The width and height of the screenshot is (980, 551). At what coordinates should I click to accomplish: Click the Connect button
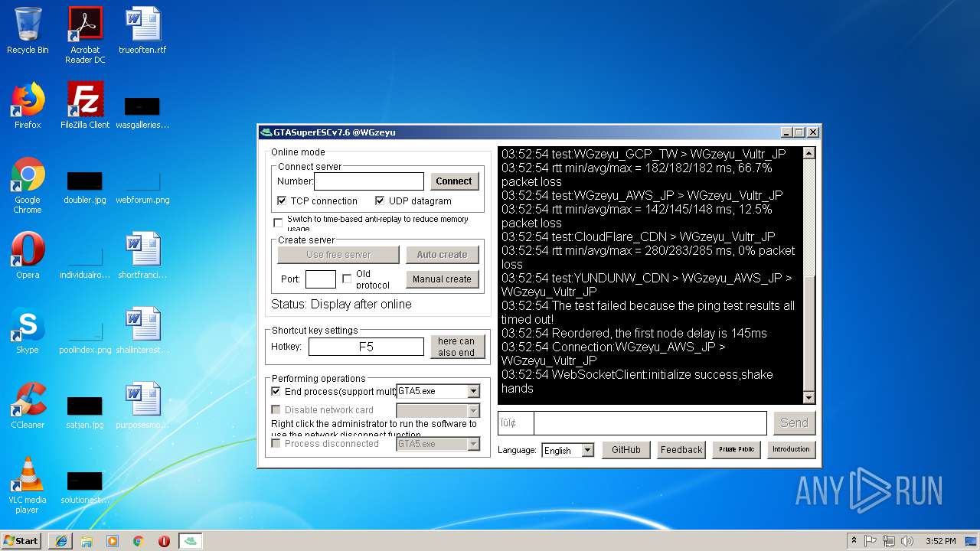(454, 181)
